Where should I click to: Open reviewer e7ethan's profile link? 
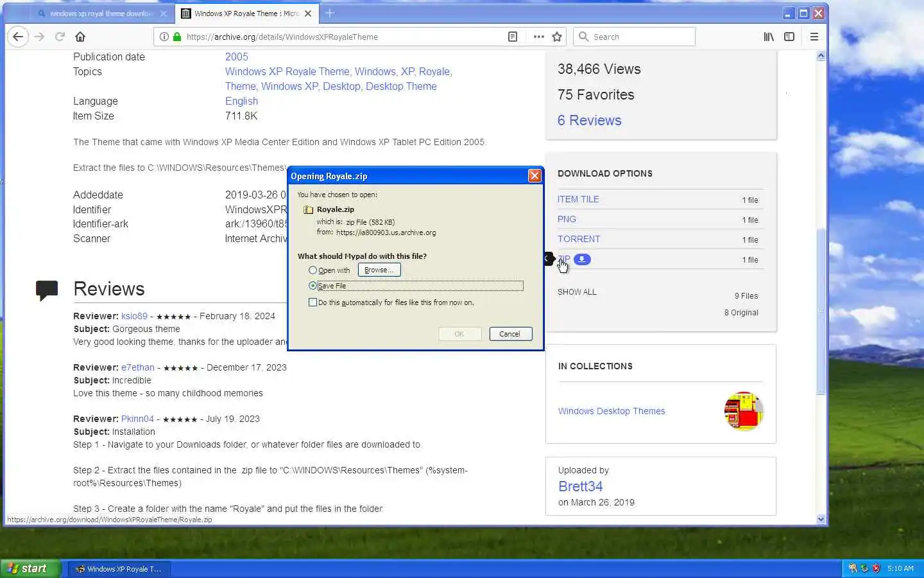[138, 368]
